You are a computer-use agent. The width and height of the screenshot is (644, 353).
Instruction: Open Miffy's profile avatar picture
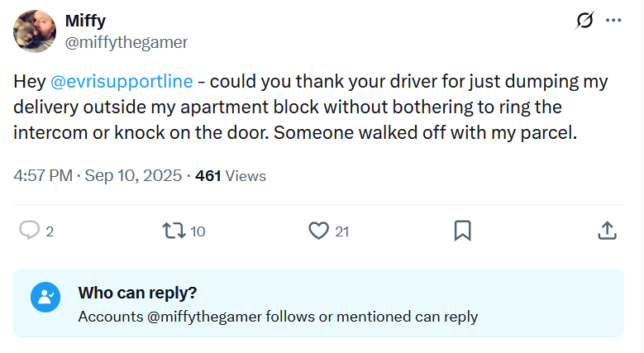(35, 31)
